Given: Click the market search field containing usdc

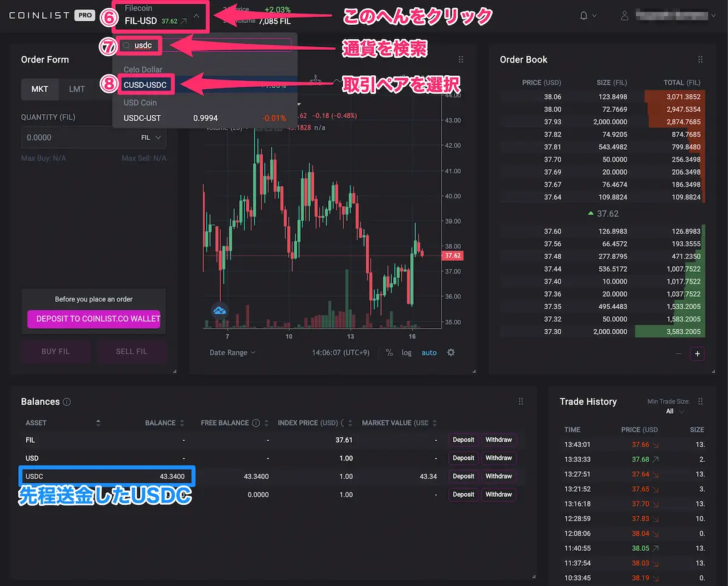Looking at the screenshot, I should pyautogui.click(x=205, y=45).
